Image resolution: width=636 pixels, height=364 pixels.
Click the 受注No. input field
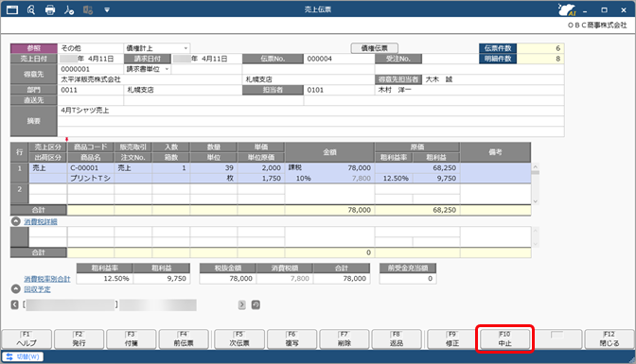(x=450, y=59)
